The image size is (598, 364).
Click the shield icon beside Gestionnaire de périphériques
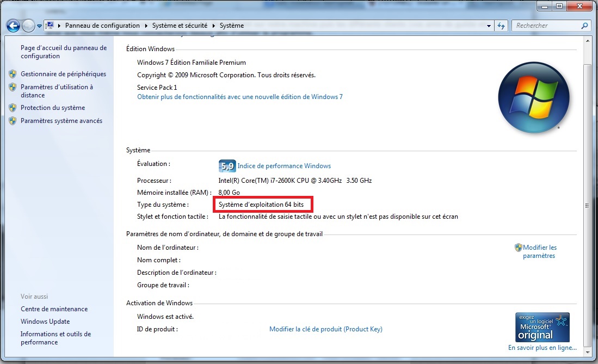tap(13, 74)
